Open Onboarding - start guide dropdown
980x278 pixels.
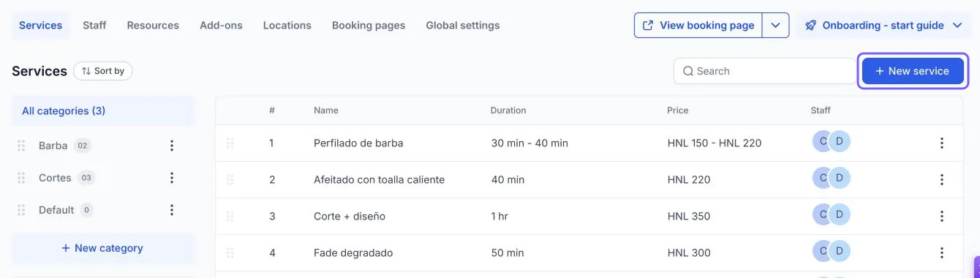tap(883, 25)
